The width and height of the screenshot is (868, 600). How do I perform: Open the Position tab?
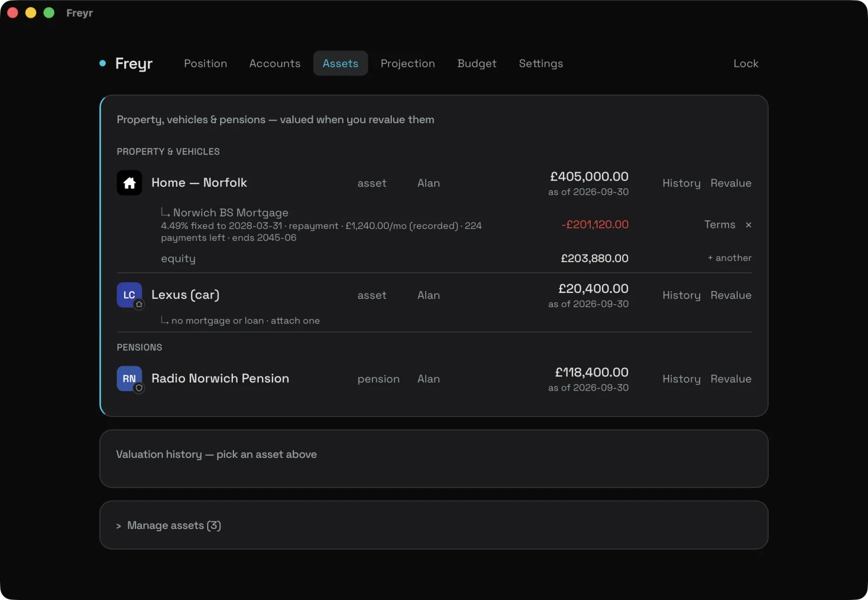206,63
